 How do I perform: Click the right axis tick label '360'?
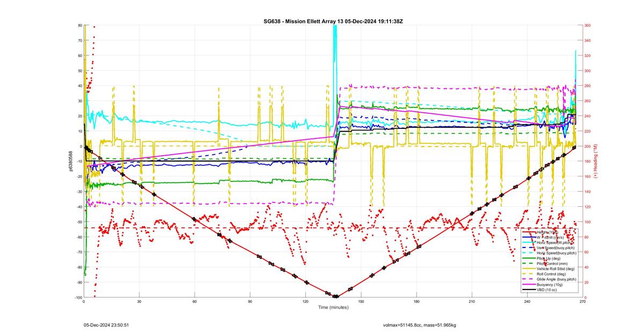tap(588, 25)
